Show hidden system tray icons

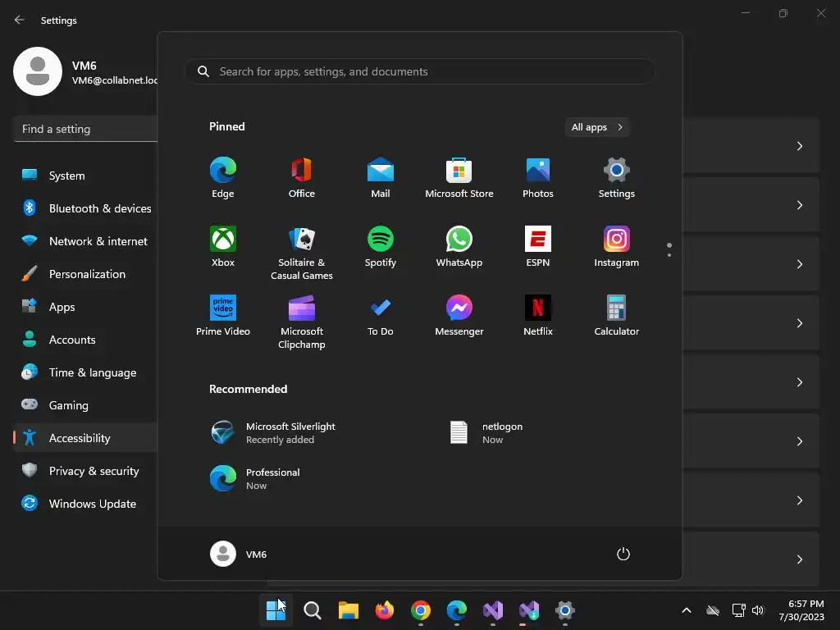687,610
